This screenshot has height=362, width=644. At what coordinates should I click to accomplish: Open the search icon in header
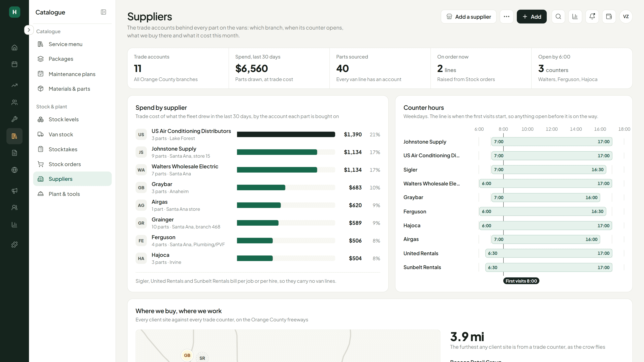point(558,16)
